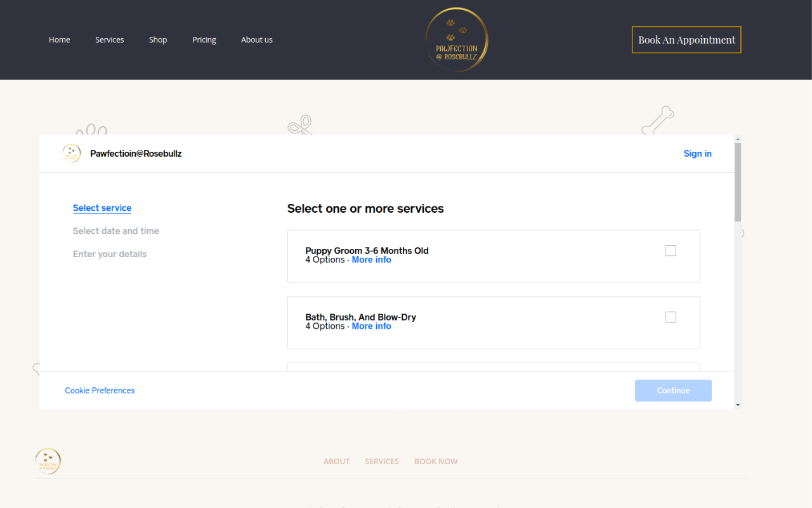Click the Pawfection @ Rosebullz header logo
The width and height of the screenshot is (812, 508).
(456, 39)
